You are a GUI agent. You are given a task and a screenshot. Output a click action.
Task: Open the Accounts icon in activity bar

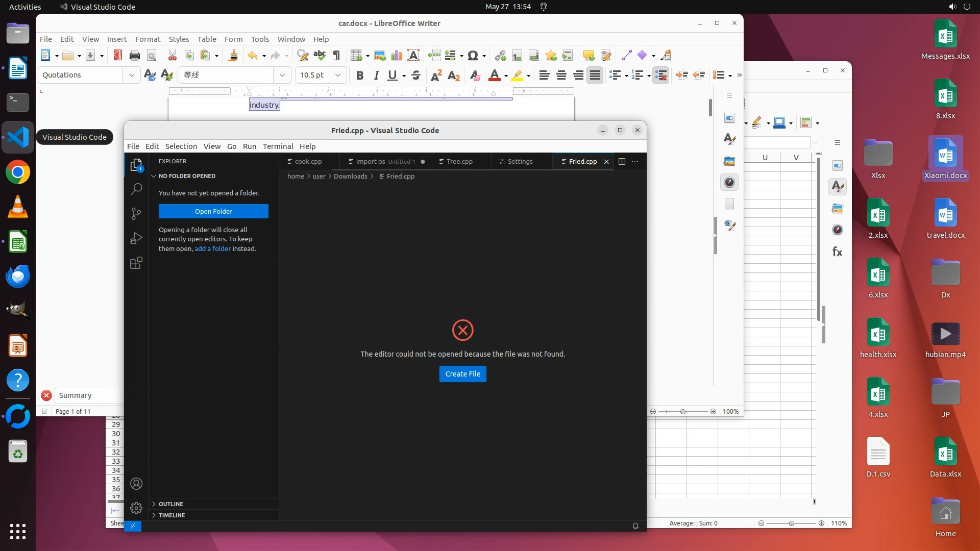pos(136,484)
